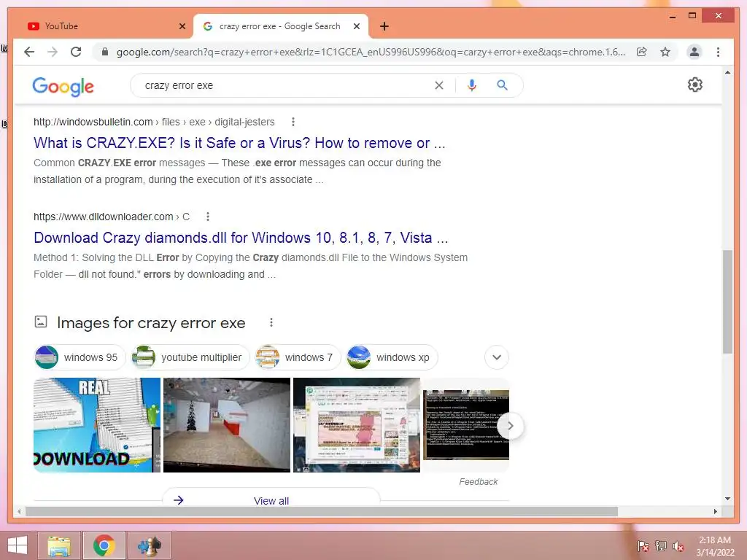
Task: Open the Chrome profile avatar menu
Action: coord(694,52)
